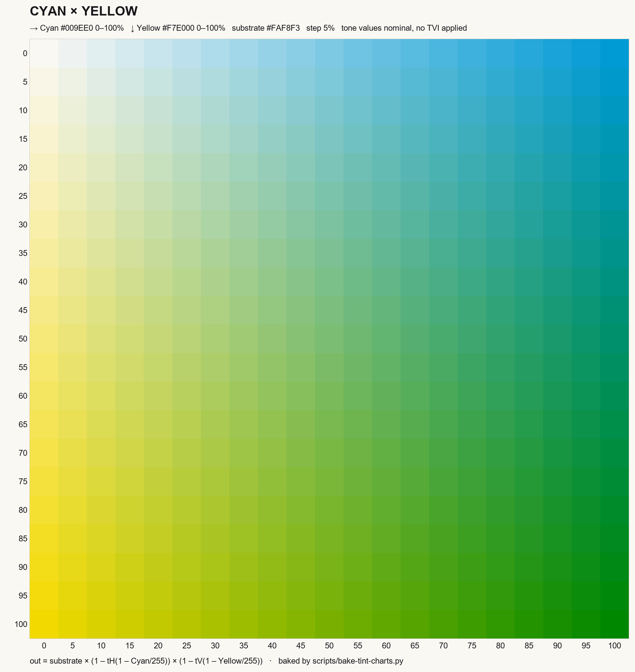The height and width of the screenshot is (672, 635).
Task: Click the CYAN × YELLOW chart title
Action: pyautogui.click(x=84, y=11)
